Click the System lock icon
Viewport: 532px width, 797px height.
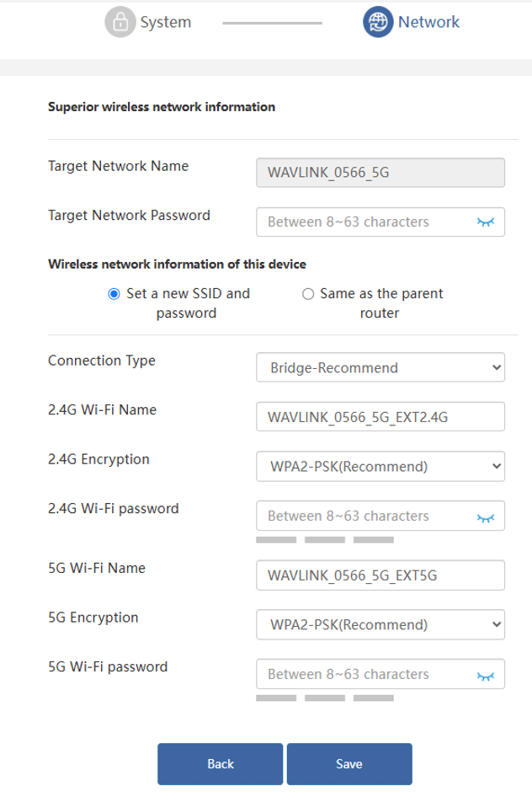click(x=120, y=22)
